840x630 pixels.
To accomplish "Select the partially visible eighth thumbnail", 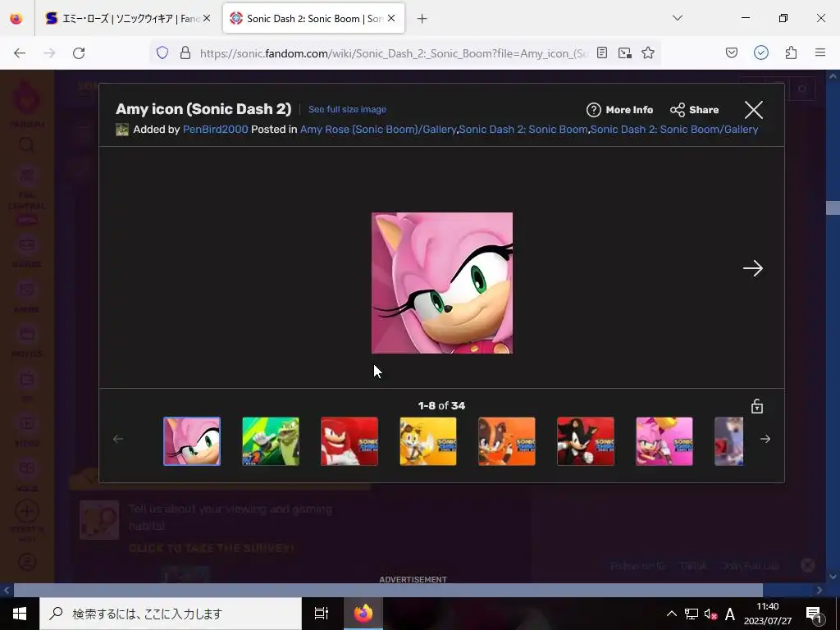I will click(729, 441).
